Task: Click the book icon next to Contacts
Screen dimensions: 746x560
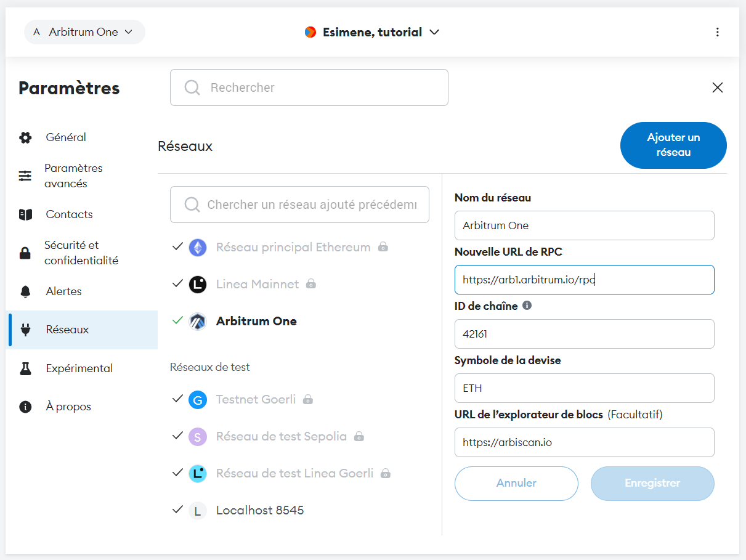Action: click(x=25, y=214)
